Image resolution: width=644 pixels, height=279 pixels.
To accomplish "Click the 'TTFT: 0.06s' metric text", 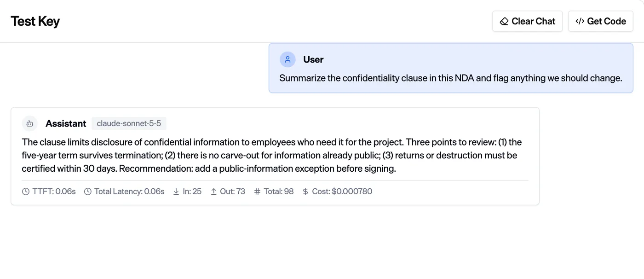I will pyautogui.click(x=54, y=192).
